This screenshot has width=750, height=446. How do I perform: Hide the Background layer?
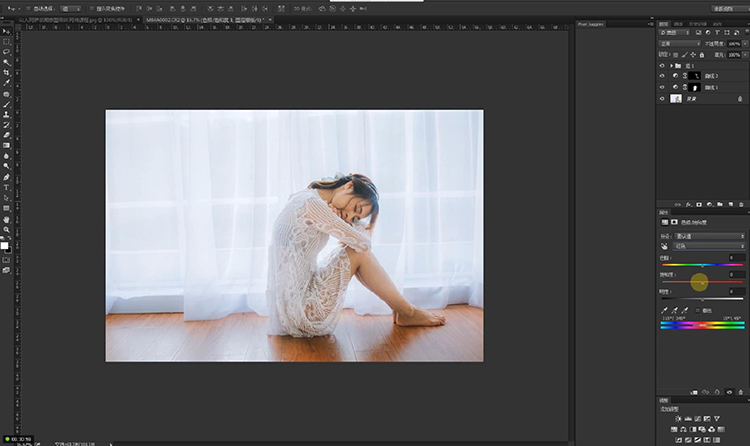tap(662, 99)
